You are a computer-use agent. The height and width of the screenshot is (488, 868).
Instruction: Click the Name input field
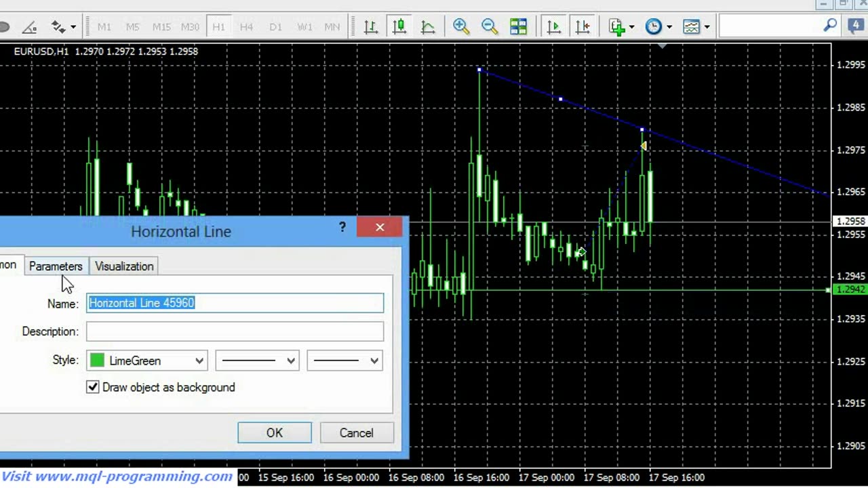(235, 303)
